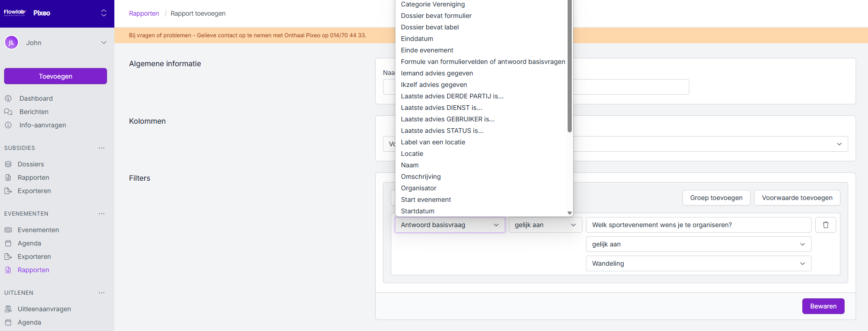
Task: Click the Rapporten breadcrumb link
Action: (x=144, y=13)
